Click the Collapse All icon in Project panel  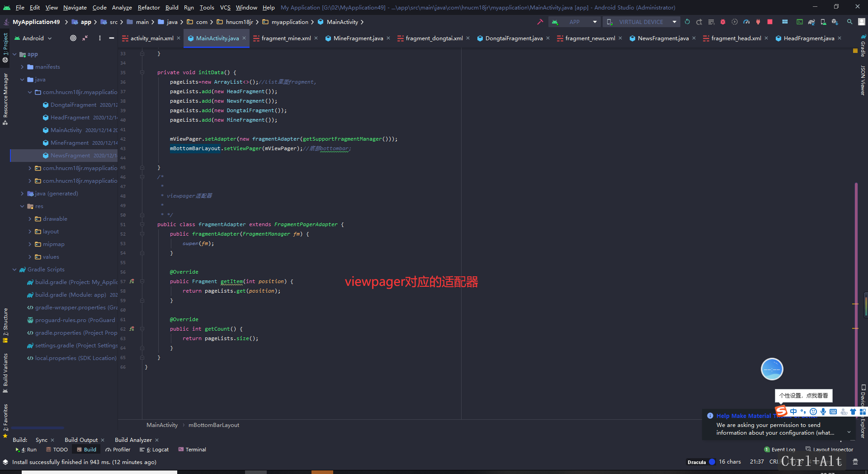pos(85,38)
